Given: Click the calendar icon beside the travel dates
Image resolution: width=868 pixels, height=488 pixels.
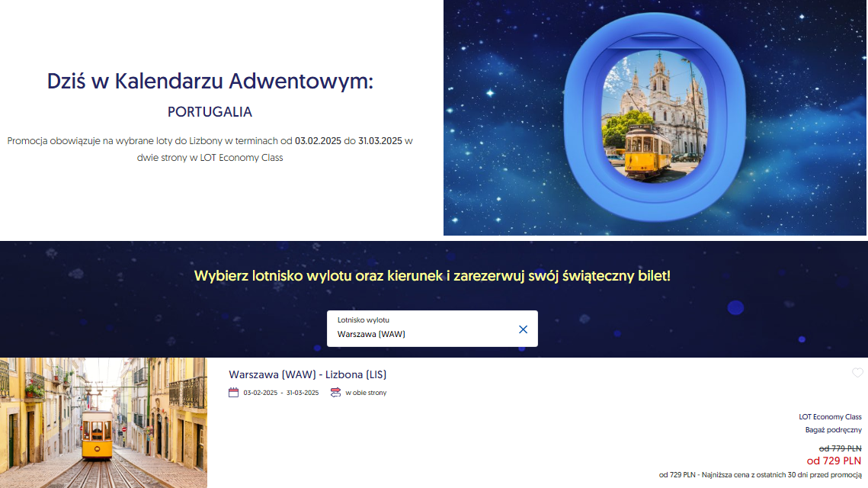Looking at the screenshot, I should point(234,392).
